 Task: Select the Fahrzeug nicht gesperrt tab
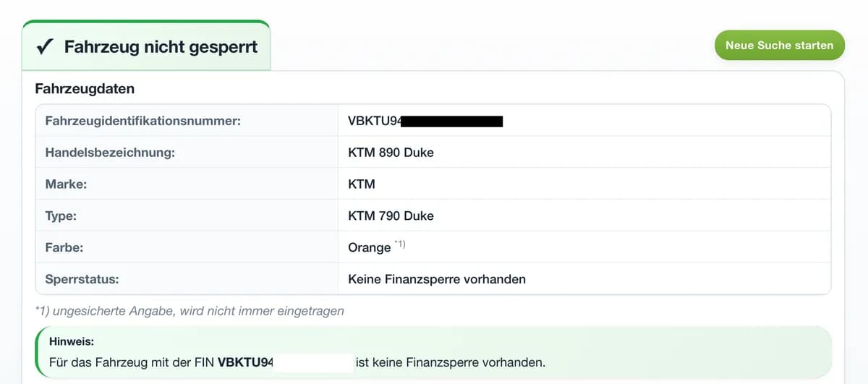146,46
